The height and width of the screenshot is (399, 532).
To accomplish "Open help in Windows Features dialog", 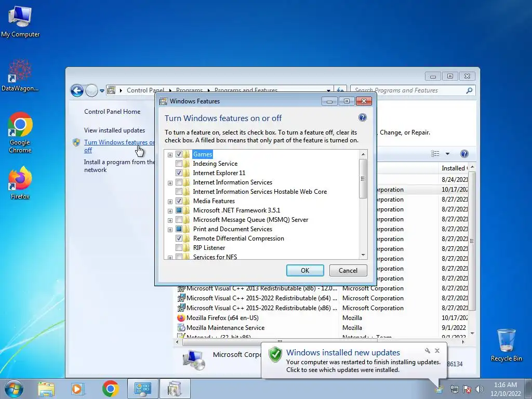I will [x=362, y=118].
